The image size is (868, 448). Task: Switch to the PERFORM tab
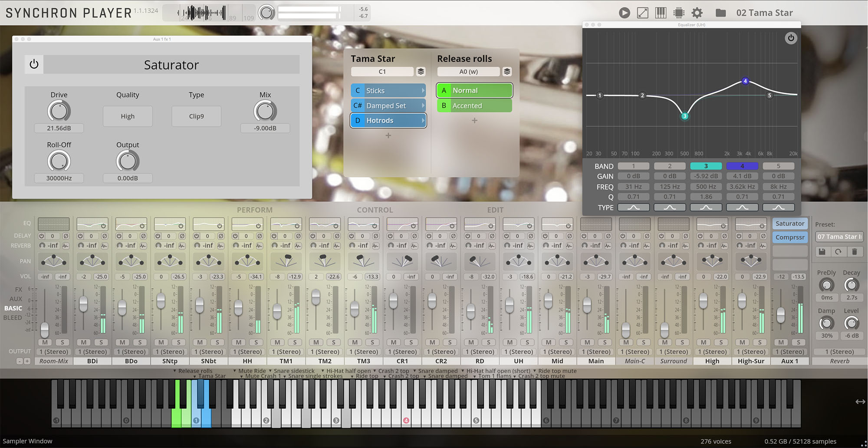255,210
